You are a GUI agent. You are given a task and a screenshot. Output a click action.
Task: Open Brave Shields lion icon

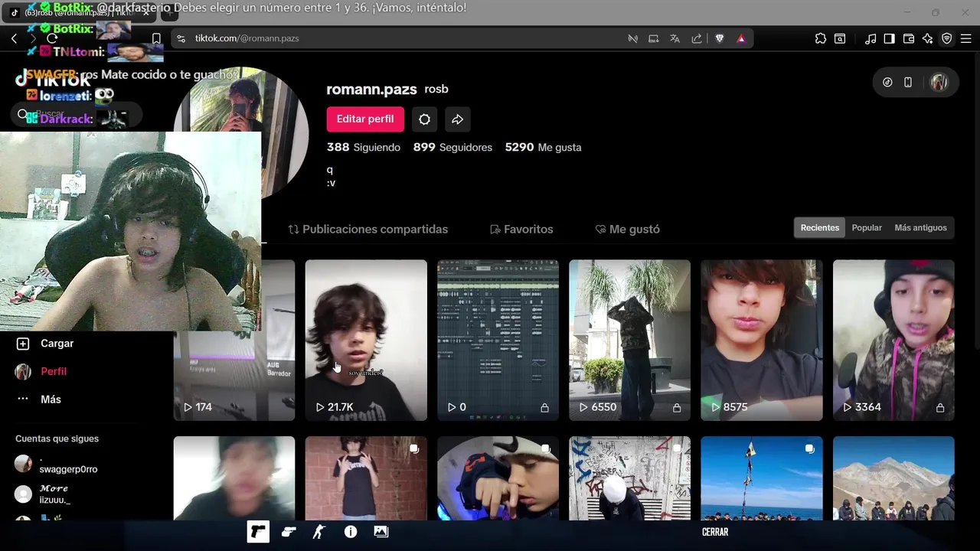(720, 38)
